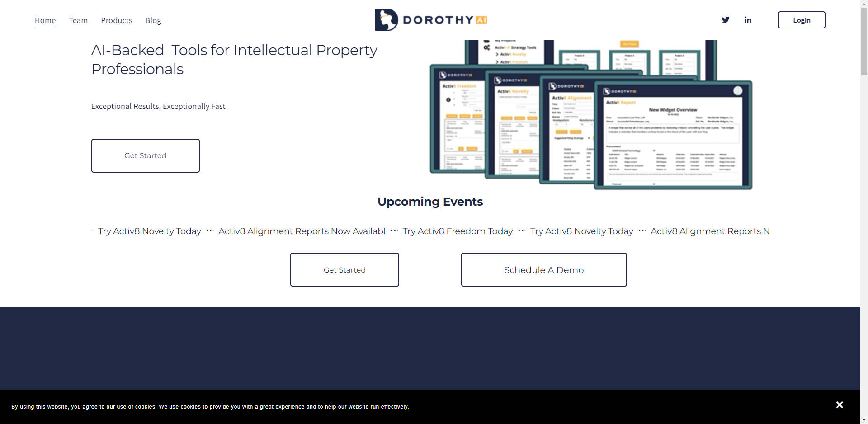Open Activ8 Alignment Reports Now Available announcement

pos(302,231)
